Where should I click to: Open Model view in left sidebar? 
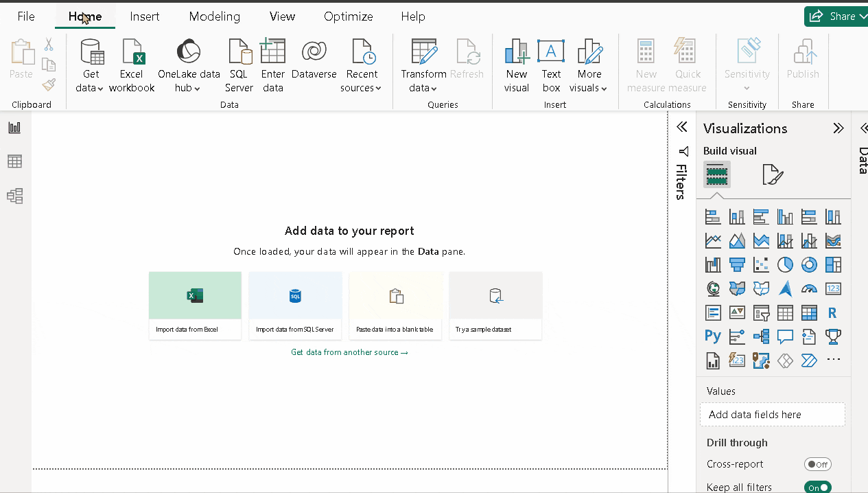(x=14, y=196)
